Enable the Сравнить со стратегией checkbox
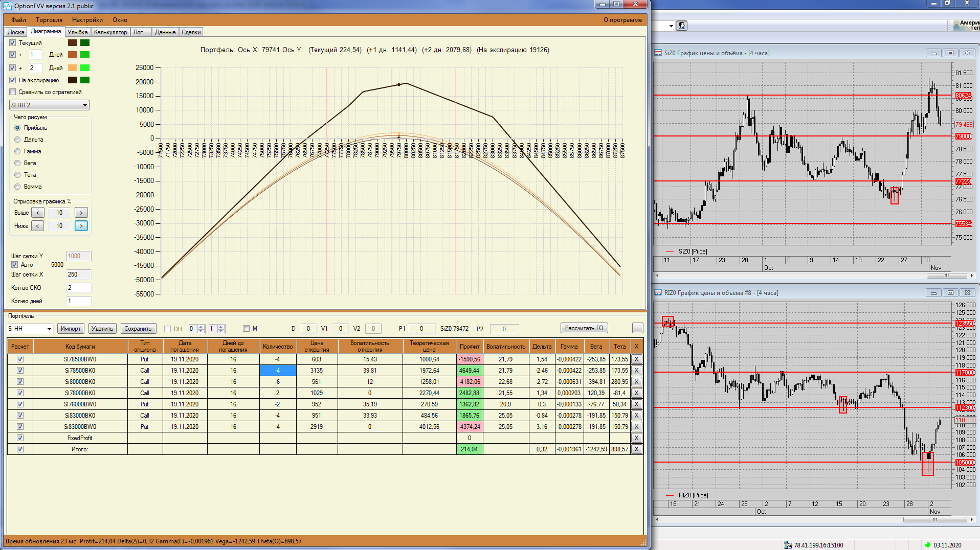 point(13,92)
